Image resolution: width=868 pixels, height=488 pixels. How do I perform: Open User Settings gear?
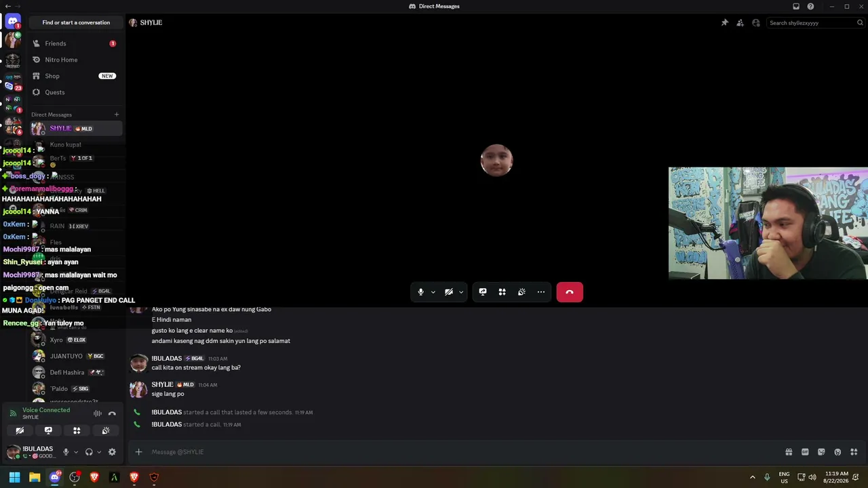(x=112, y=452)
